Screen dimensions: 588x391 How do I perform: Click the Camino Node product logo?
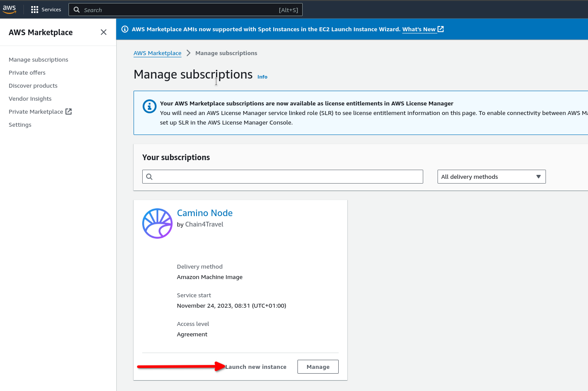coord(157,223)
